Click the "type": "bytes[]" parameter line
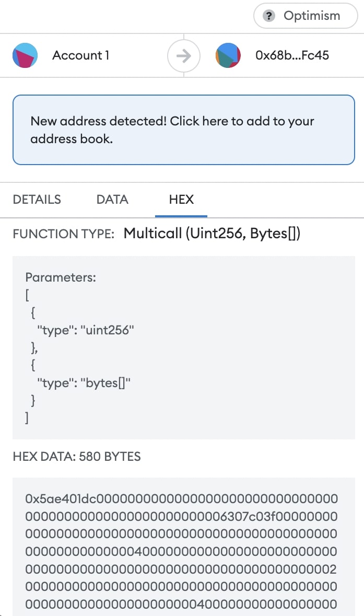 (x=84, y=383)
